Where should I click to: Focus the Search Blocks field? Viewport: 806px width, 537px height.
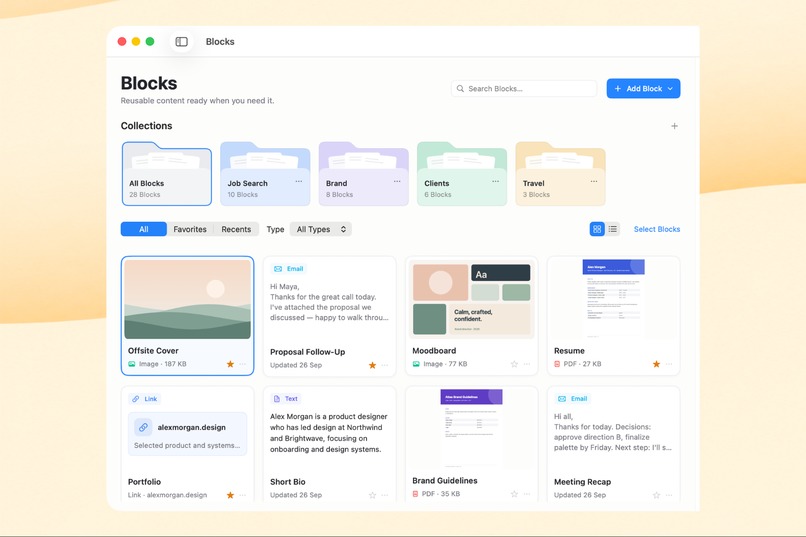tap(524, 88)
